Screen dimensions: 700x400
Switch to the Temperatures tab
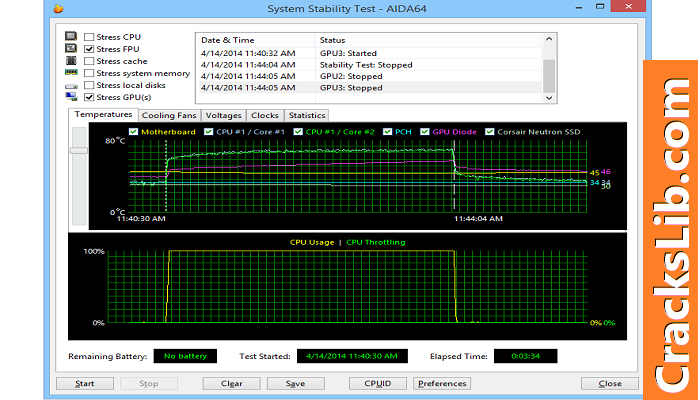[x=103, y=114]
